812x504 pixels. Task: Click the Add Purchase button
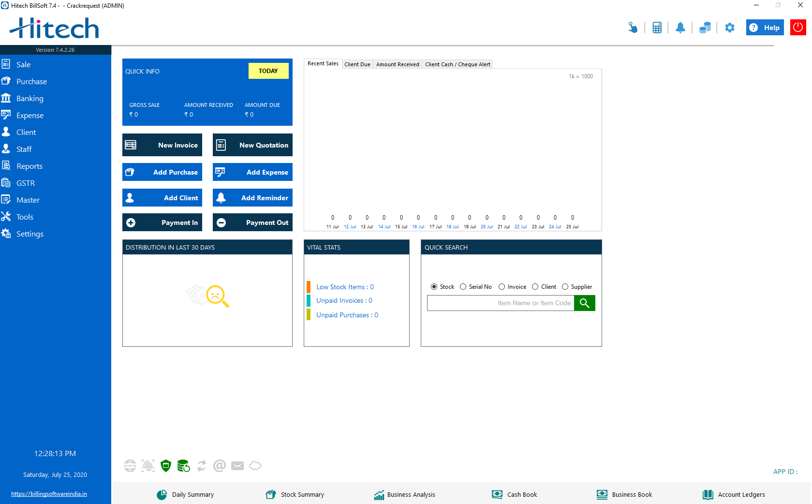(162, 172)
